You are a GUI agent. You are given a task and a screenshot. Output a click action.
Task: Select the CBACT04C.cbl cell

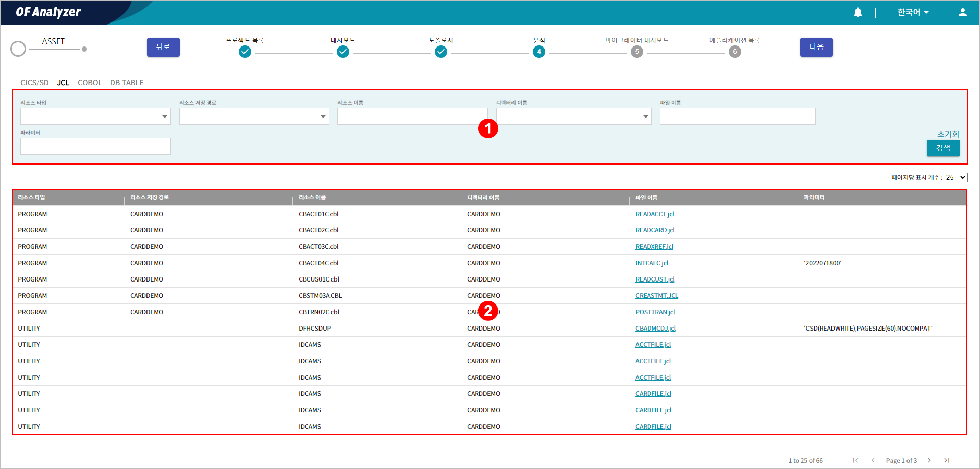(318, 263)
